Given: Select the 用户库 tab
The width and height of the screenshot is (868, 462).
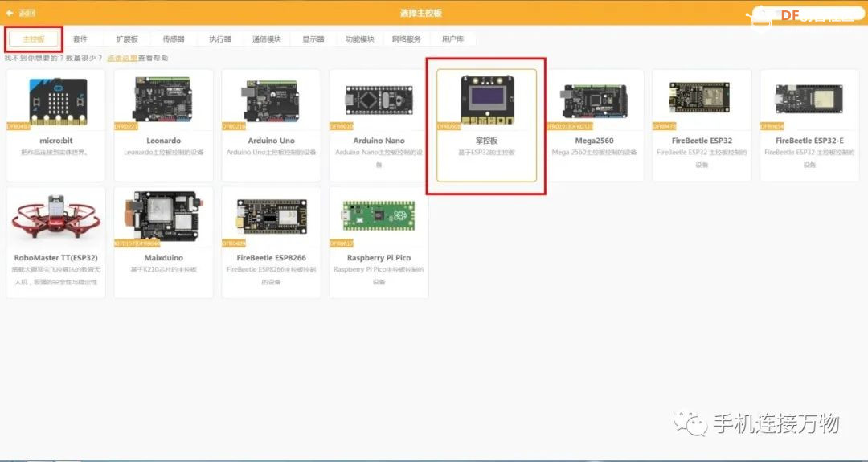Looking at the screenshot, I should coord(452,39).
